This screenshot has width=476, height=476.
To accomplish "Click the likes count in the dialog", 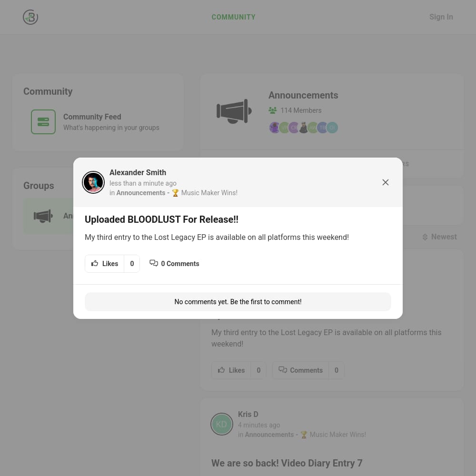I will tap(132, 264).
